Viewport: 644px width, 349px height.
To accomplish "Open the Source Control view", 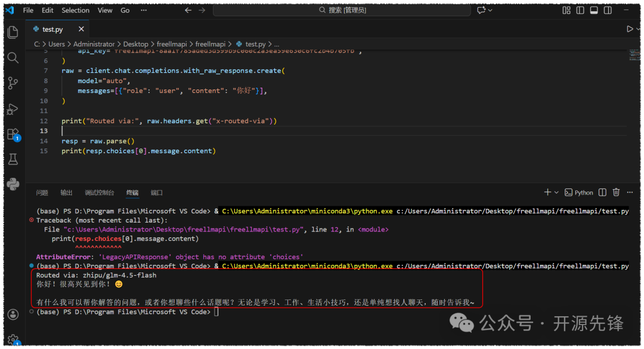I will 13,83.
